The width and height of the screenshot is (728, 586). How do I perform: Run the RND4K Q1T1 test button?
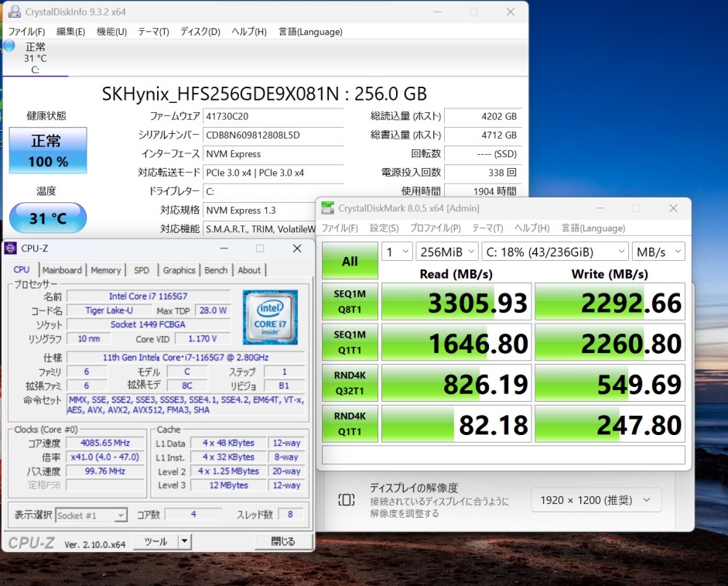point(350,423)
